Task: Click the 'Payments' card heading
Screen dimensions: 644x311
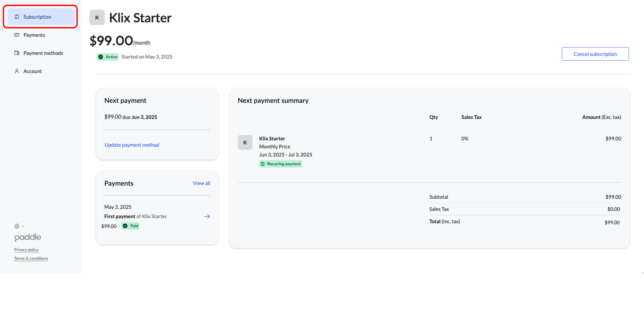Action: pyautogui.click(x=119, y=183)
